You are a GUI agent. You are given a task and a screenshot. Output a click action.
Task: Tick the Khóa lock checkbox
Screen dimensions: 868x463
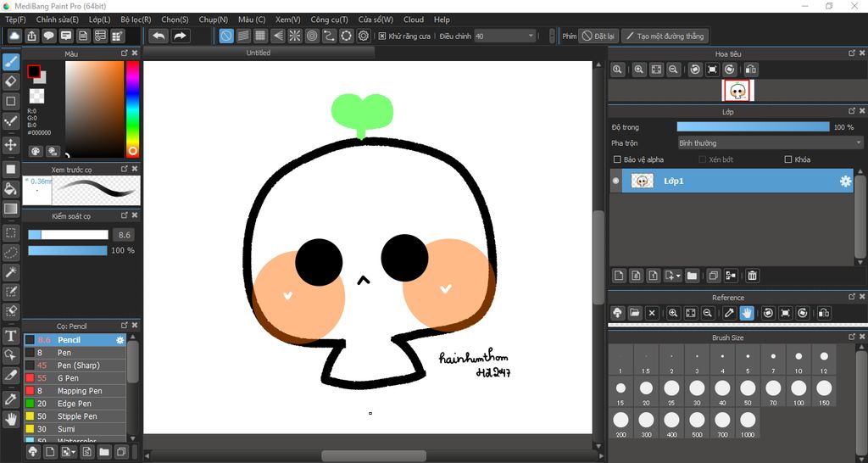pyautogui.click(x=788, y=159)
